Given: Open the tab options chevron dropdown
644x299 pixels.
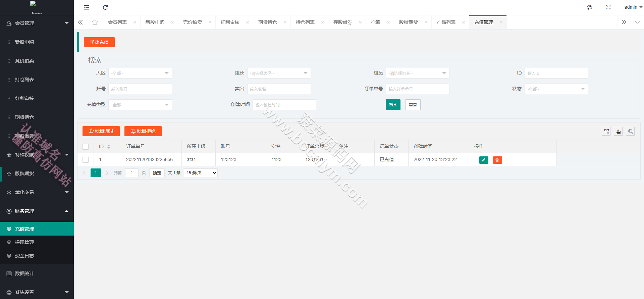Looking at the screenshot, I should click(x=637, y=22).
